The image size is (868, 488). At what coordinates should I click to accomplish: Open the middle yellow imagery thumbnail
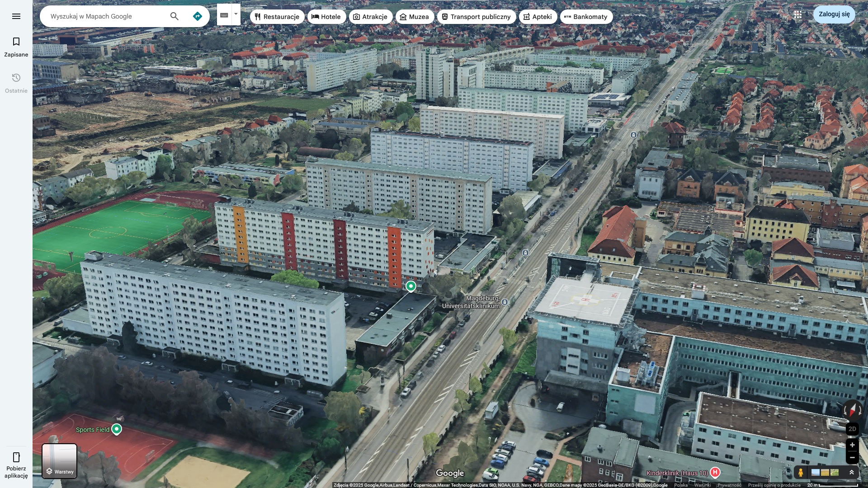click(825, 473)
